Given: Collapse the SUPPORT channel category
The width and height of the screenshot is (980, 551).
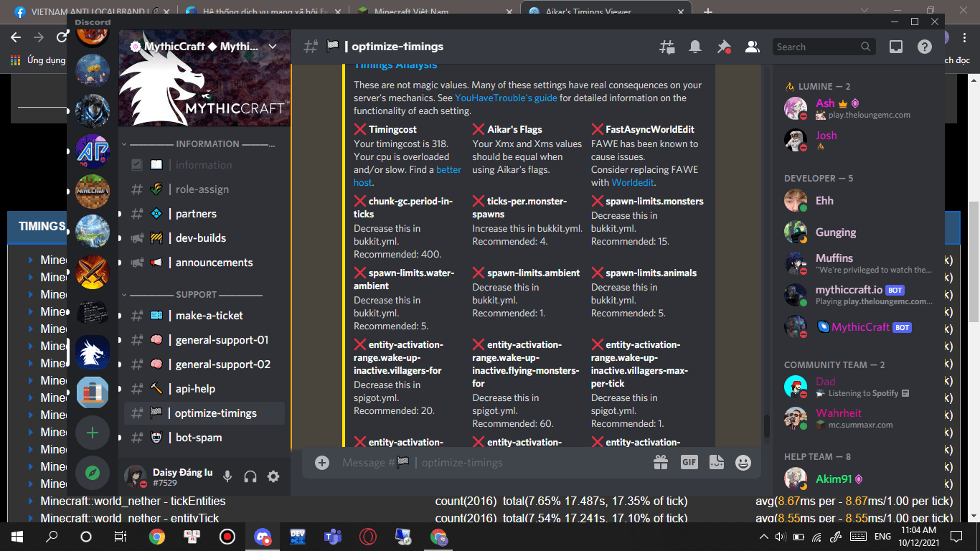Looking at the screenshot, I should point(192,294).
